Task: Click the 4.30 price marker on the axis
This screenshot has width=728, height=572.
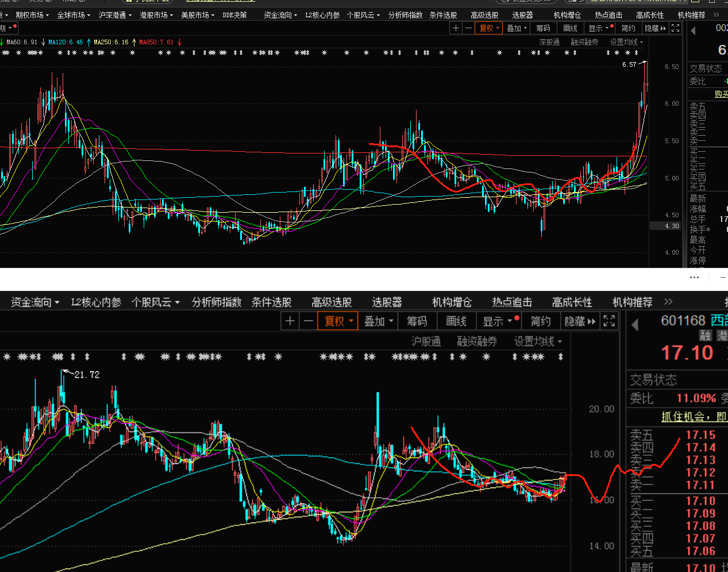Action: point(665,226)
